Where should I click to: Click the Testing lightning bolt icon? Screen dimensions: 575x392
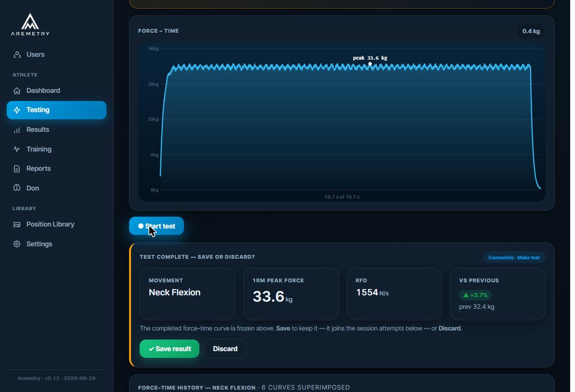(17, 110)
